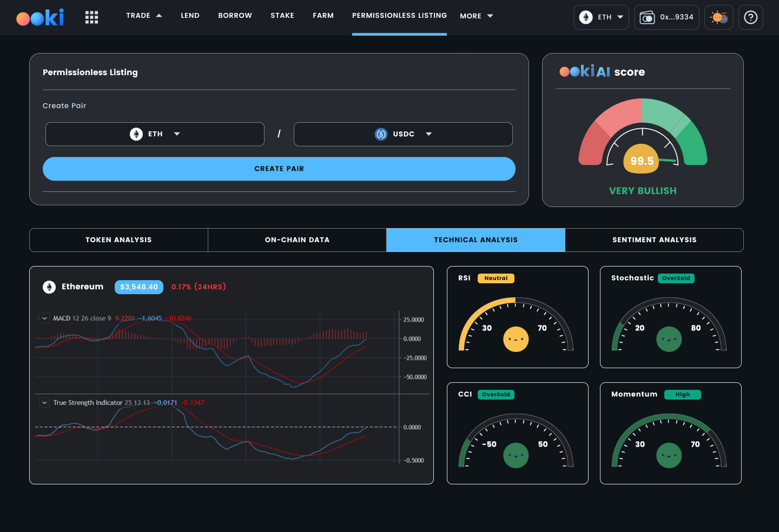Click the VERY BULLISH label
Image resolution: width=779 pixels, height=532 pixels.
pos(643,191)
